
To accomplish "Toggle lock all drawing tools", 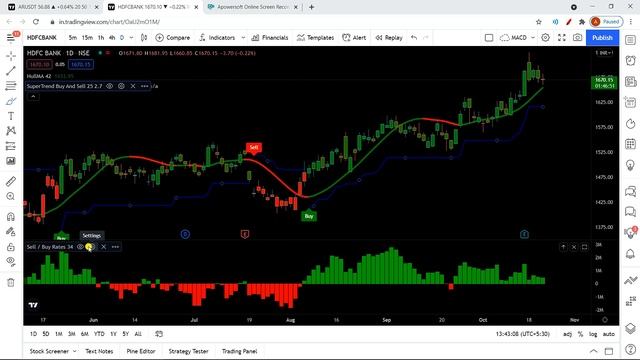I will click(11, 247).
